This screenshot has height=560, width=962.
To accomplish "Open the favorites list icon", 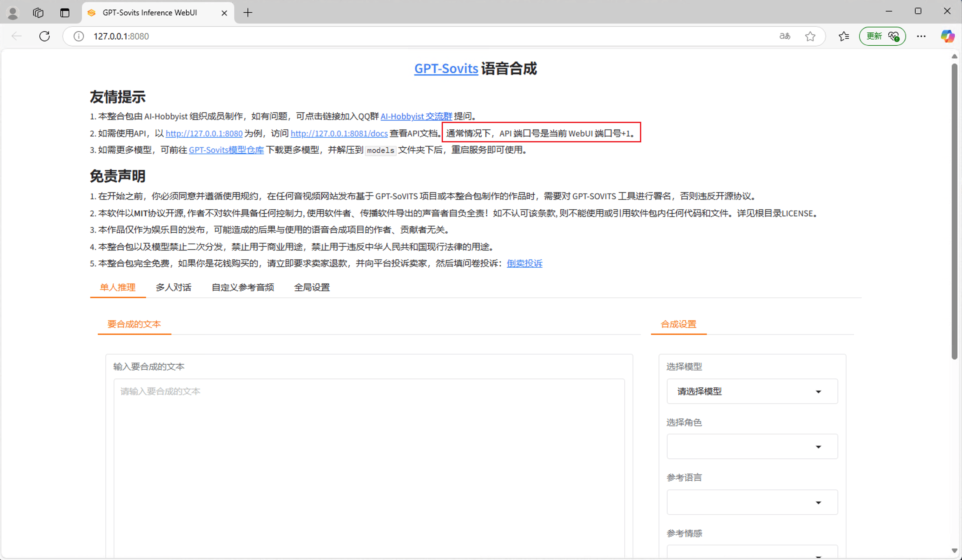I will tap(844, 36).
